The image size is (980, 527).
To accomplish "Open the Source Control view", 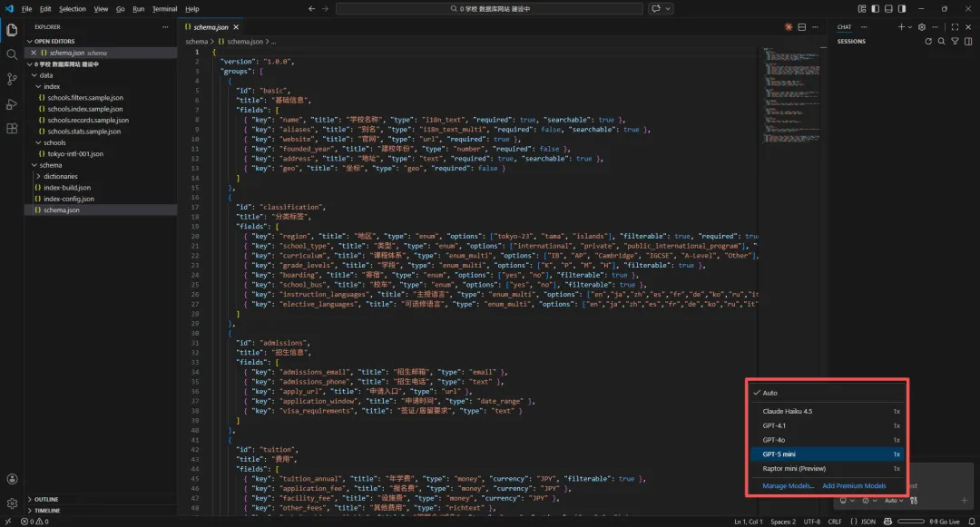I will coord(12,79).
